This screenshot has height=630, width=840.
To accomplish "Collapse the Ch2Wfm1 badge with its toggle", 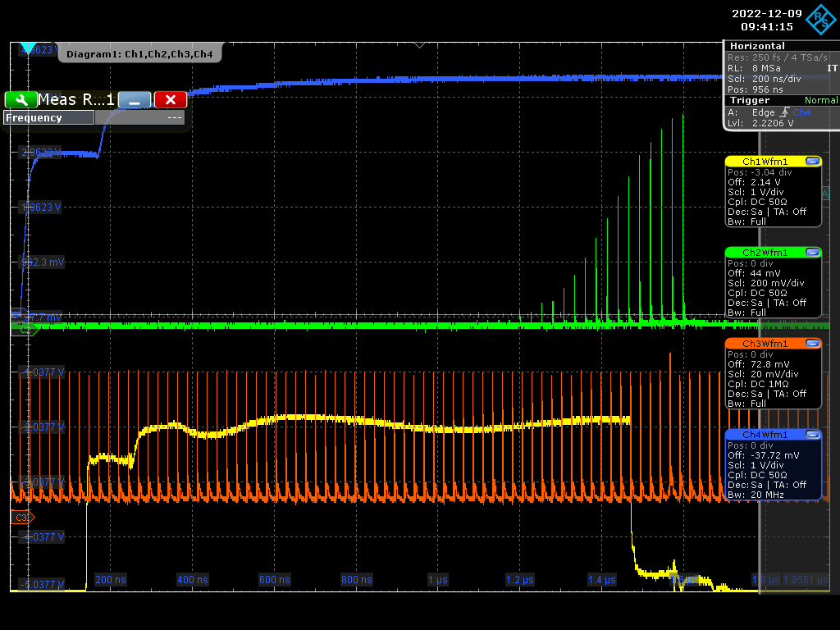I will [x=813, y=252].
